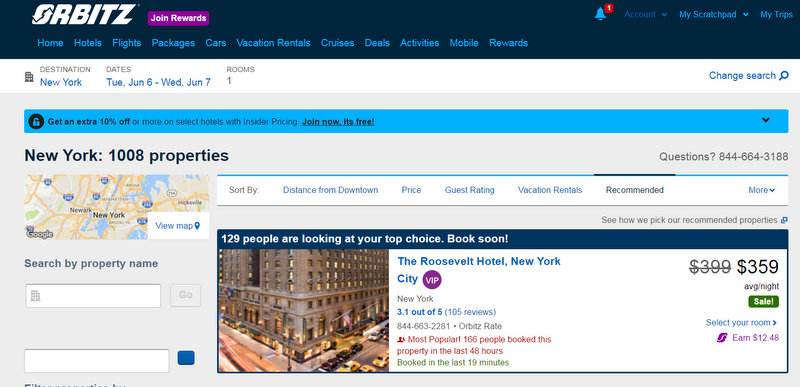
Task: Click the New York: 1008 properties heading
Action: 127,156
